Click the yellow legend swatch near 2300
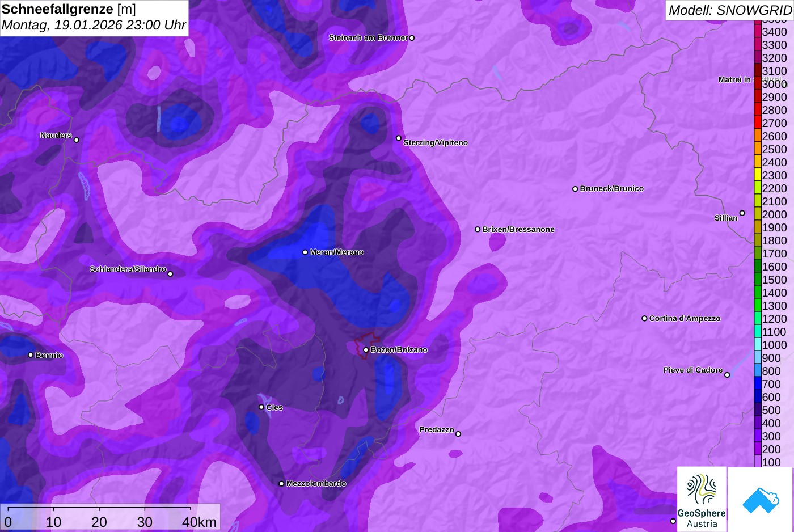This screenshot has width=794, height=532. click(x=758, y=175)
